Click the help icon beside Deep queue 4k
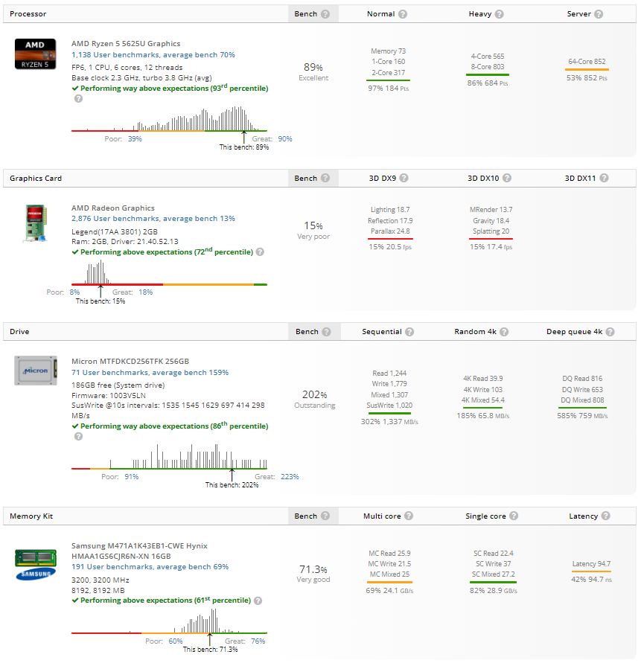Image resolution: width=644 pixels, height=663 pixels. click(610, 332)
